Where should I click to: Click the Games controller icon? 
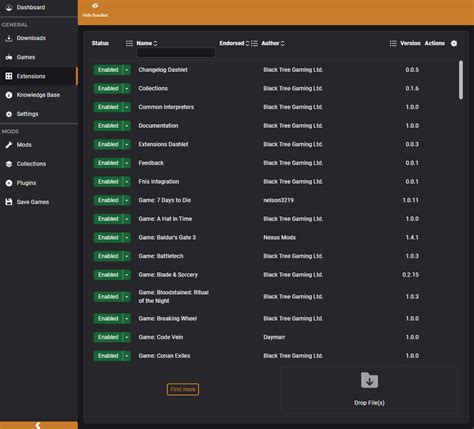(9, 57)
